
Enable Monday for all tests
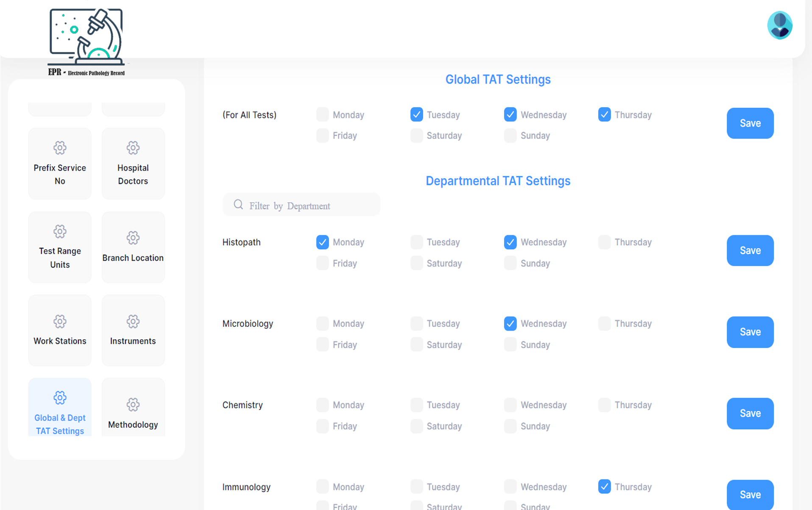pos(323,114)
